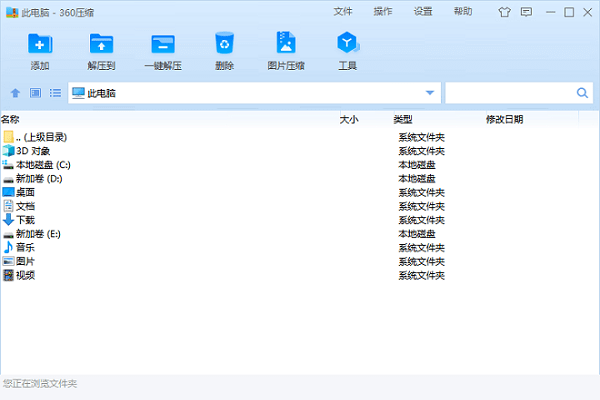Open the 工具 (Tools) icon
The image size is (600, 400).
pyautogui.click(x=347, y=45)
